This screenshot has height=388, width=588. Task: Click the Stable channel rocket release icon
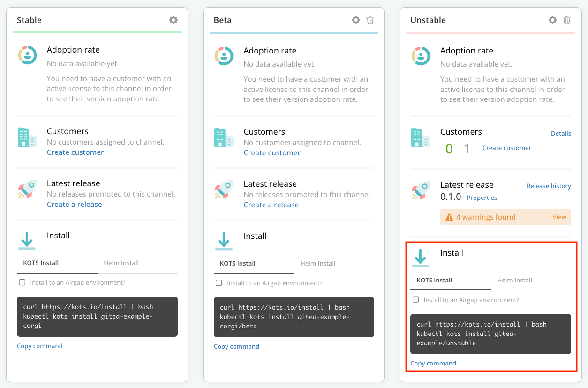(x=27, y=189)
